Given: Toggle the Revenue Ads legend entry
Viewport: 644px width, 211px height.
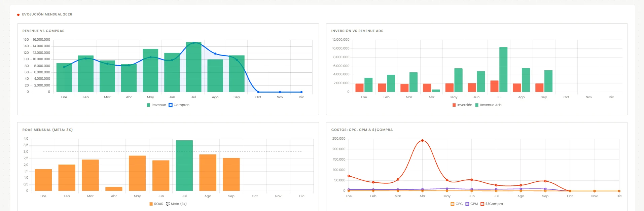Looking at the screenshot, I should tap(488, 105).
